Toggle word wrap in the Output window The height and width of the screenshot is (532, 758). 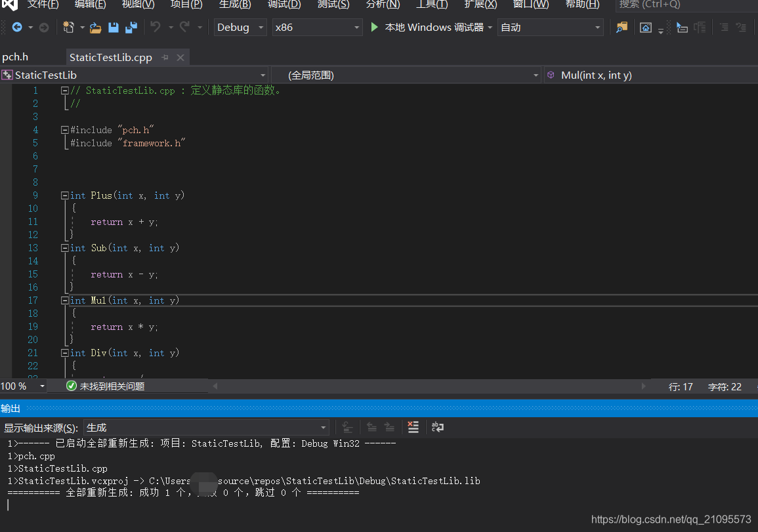click(x=438, y=427)
